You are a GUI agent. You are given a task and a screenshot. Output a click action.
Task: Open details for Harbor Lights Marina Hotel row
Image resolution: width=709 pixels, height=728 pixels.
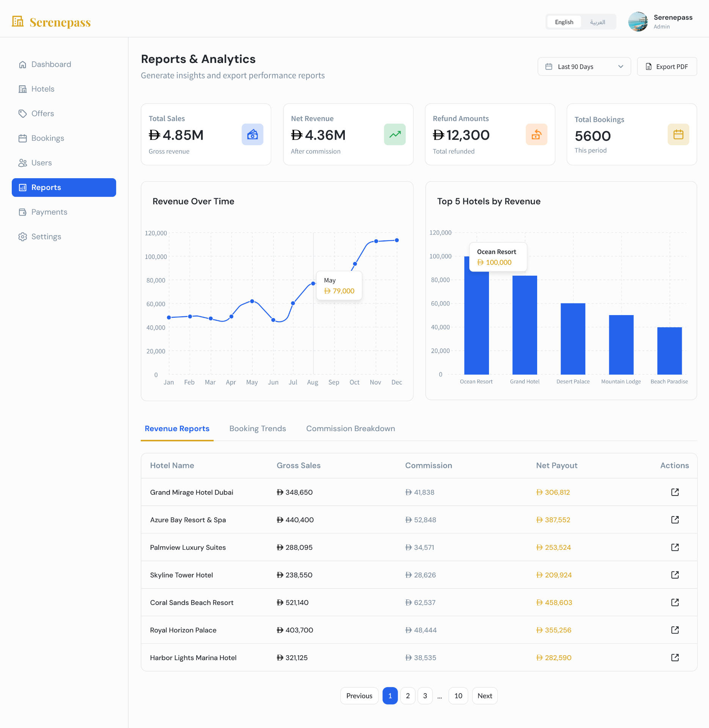pyautogui.click(x=675, y=658)
